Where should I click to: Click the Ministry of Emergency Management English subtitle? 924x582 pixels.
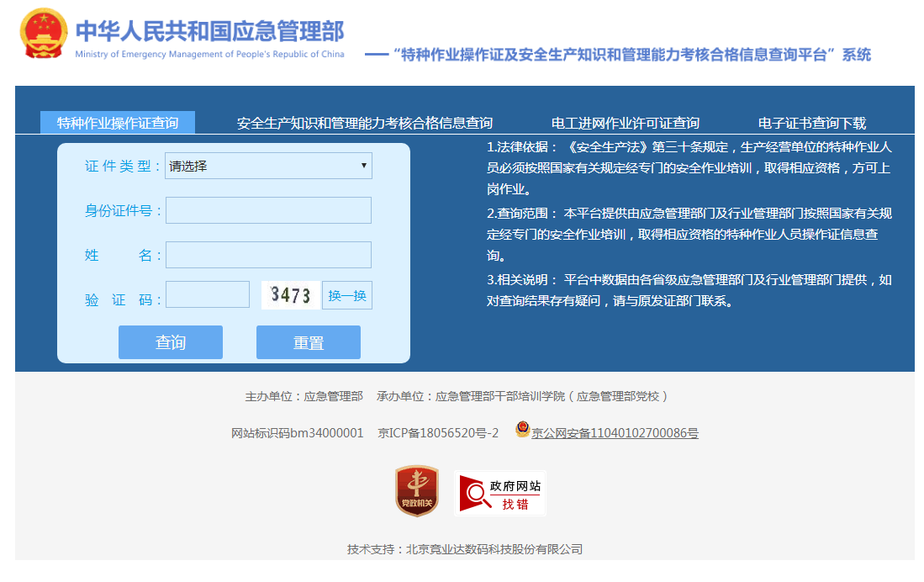(x=210, y=55)
